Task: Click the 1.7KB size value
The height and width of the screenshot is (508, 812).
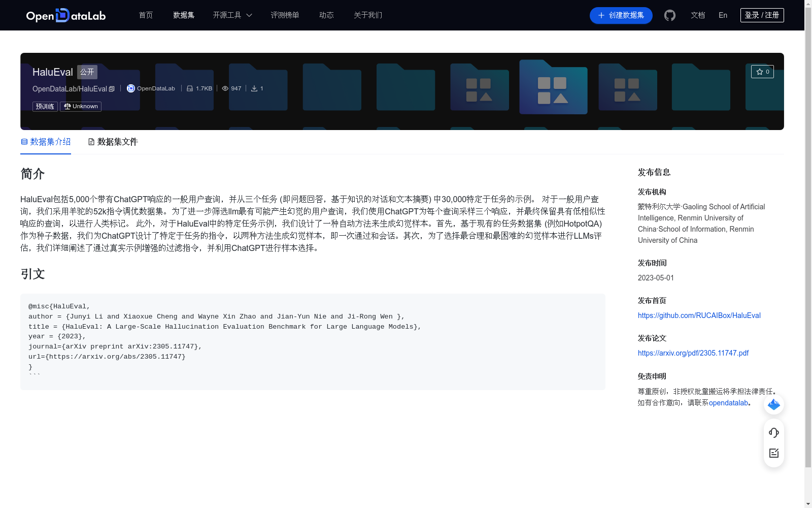Action: tap(204, 88)
